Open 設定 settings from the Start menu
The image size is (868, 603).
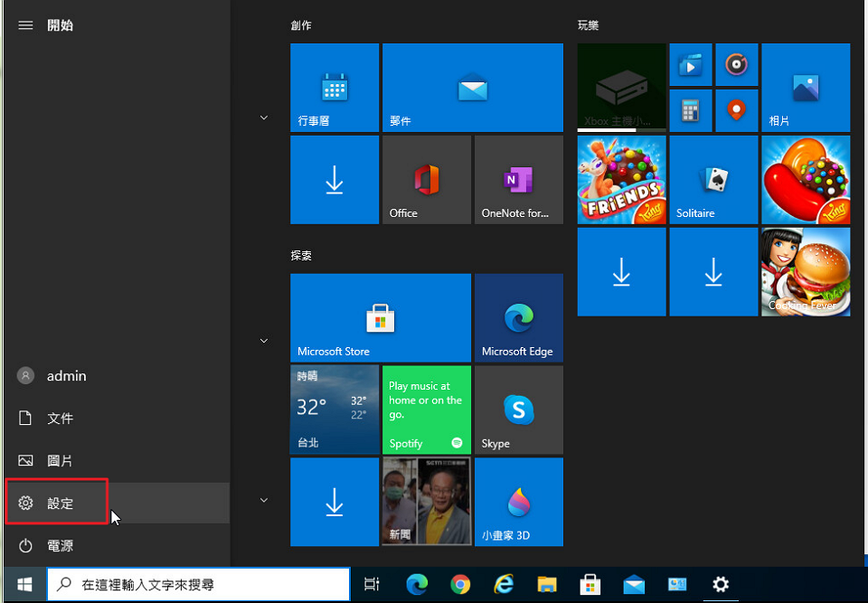(117, 503)
